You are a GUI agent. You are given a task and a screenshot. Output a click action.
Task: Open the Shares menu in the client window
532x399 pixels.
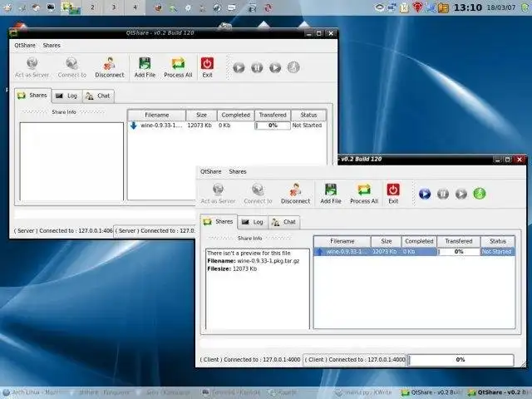pos(238,171)
